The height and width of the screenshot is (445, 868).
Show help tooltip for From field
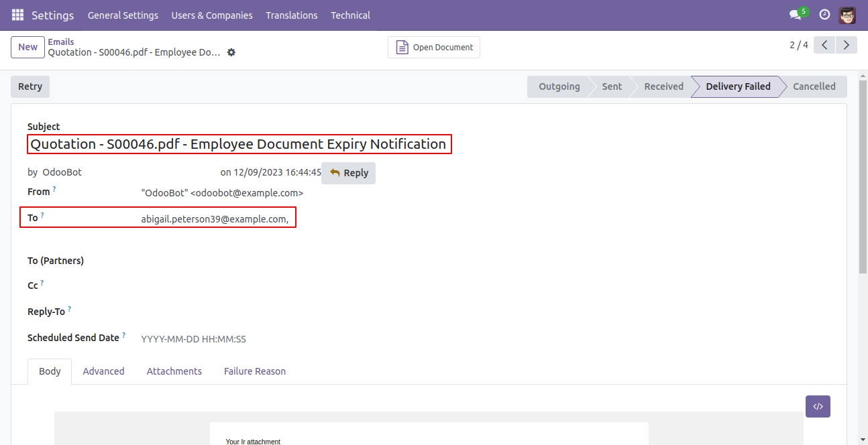[54, 190]
